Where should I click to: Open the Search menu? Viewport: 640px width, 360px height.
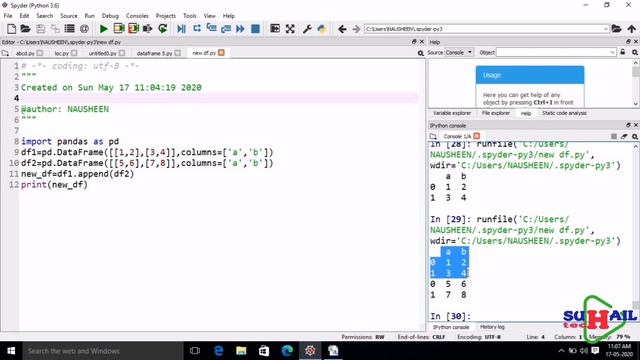pyautogui.click(x=44, y=16)
